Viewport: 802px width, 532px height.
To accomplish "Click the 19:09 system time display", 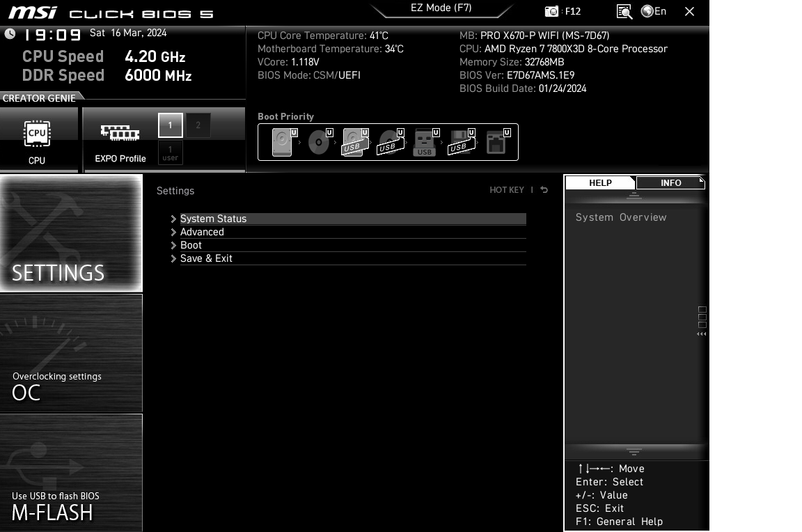I will click(53, 35).
